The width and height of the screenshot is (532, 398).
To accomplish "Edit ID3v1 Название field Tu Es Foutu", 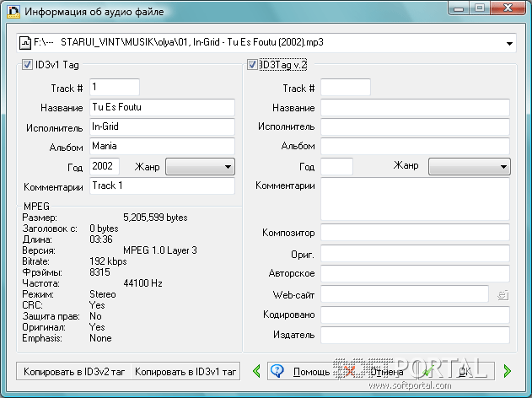I will click(162, 107).
